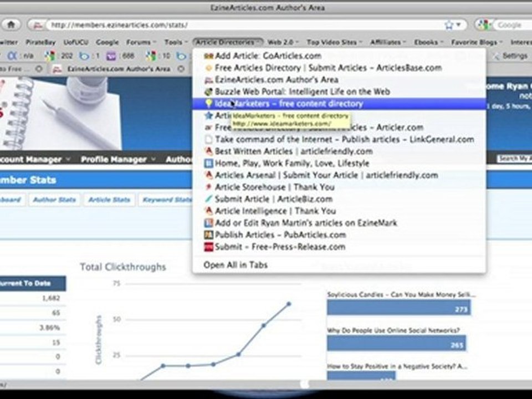Image resolution: width=532 pixels, height=399 pixels.
Task: Click the Free-Press-Release red favicon
Action: (x=209, y=247)
